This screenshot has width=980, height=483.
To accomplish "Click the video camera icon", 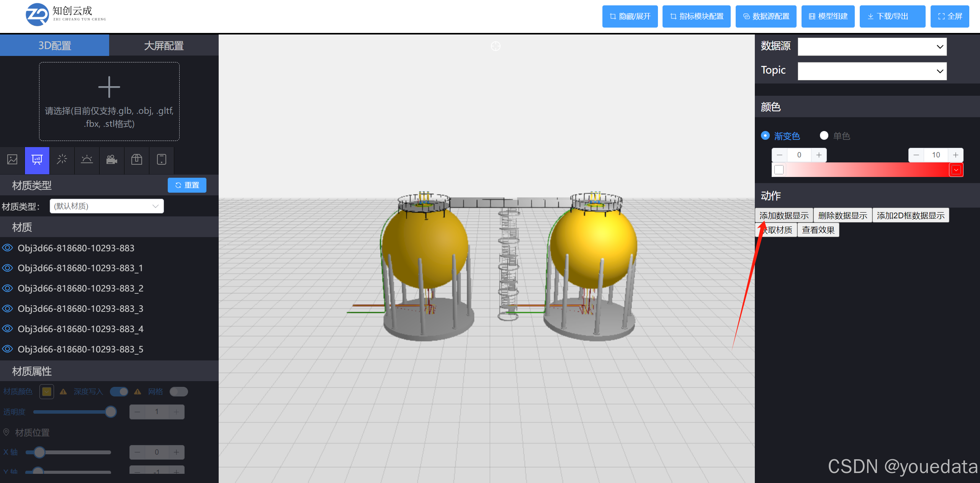I will point(111,159).
